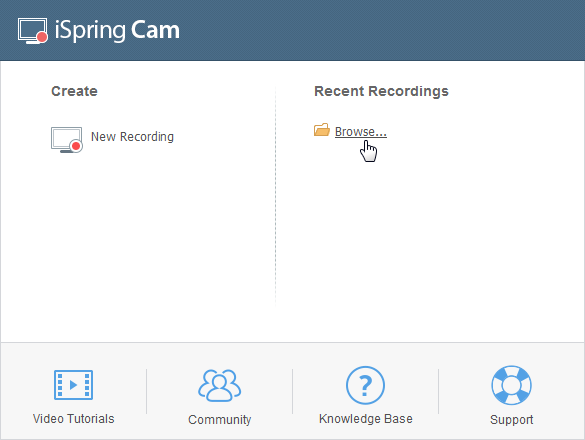Click the iSpring Cam monitor logo icon

click(x=33, y=31)
